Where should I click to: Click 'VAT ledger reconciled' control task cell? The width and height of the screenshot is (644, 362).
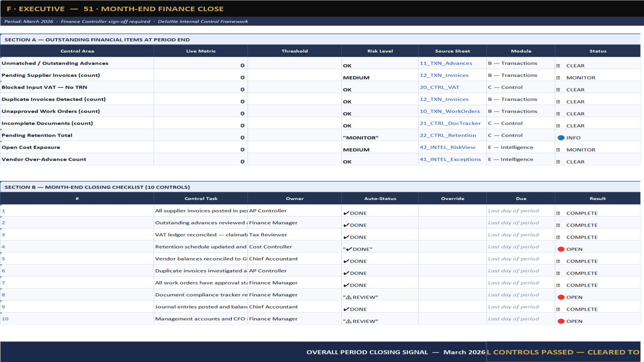(201, 234)
